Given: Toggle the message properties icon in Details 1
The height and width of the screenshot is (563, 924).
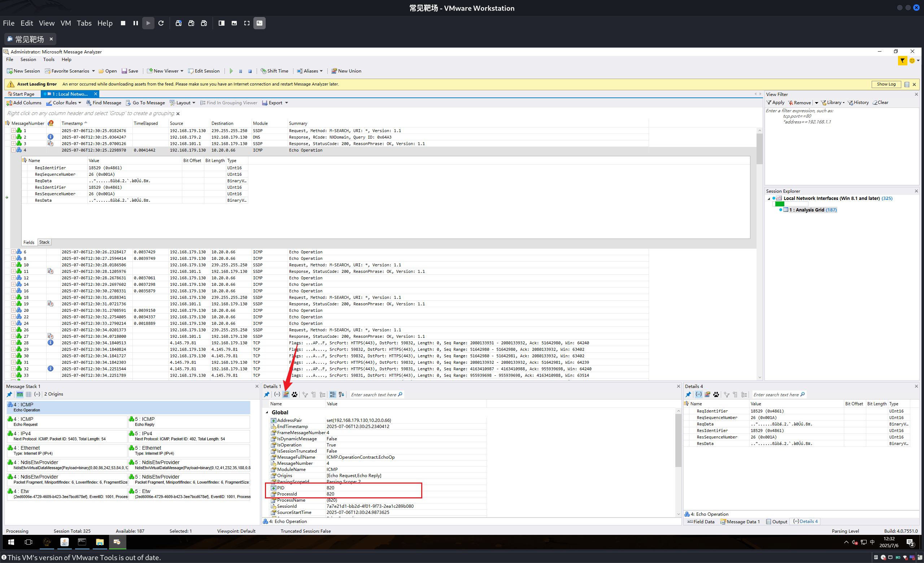Looking at the screenshot, I should 286,394.
